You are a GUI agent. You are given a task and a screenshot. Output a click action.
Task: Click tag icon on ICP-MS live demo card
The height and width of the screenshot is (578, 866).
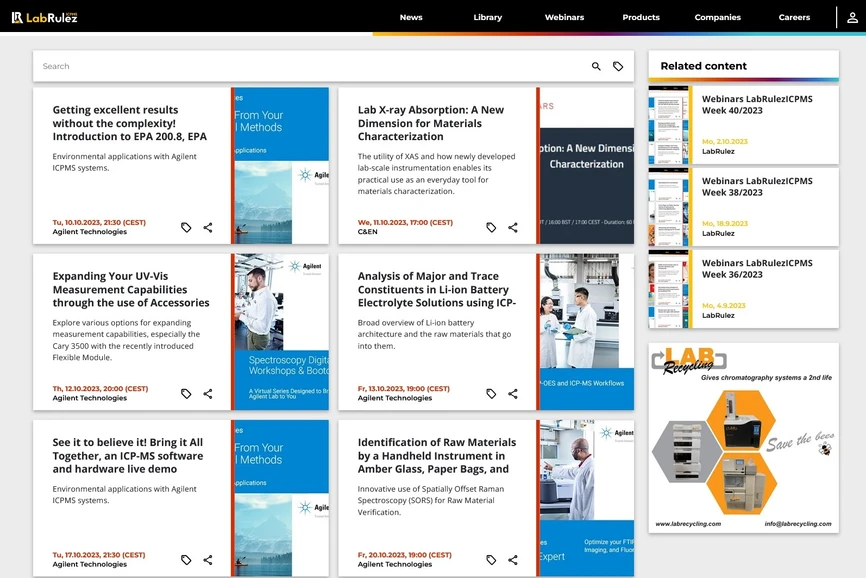pos(186,560)
